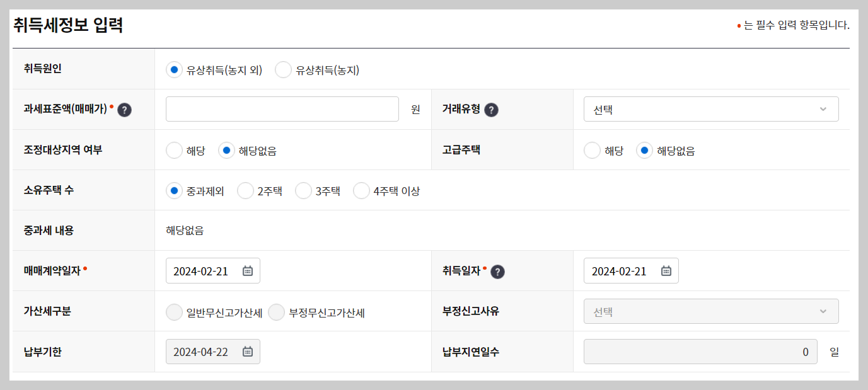Click inside the 과세표준액(매매가) input field
Viewport: 868px width, 390px height.
(282, 109)
